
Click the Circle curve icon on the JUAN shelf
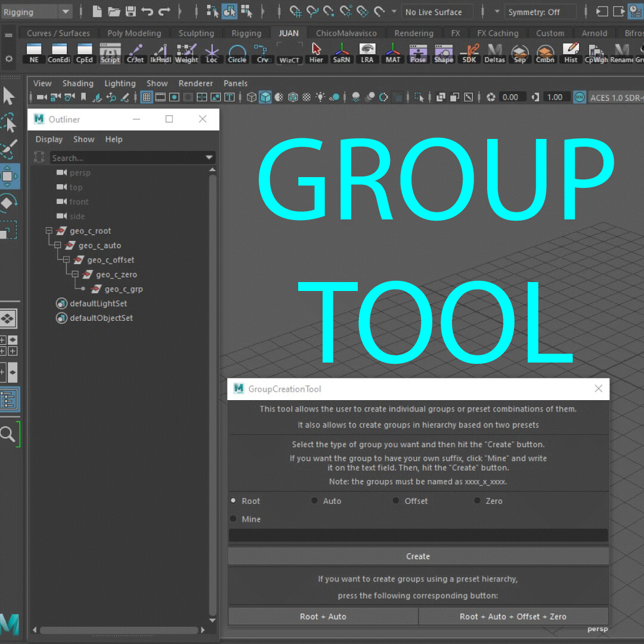tap(237, 54)
